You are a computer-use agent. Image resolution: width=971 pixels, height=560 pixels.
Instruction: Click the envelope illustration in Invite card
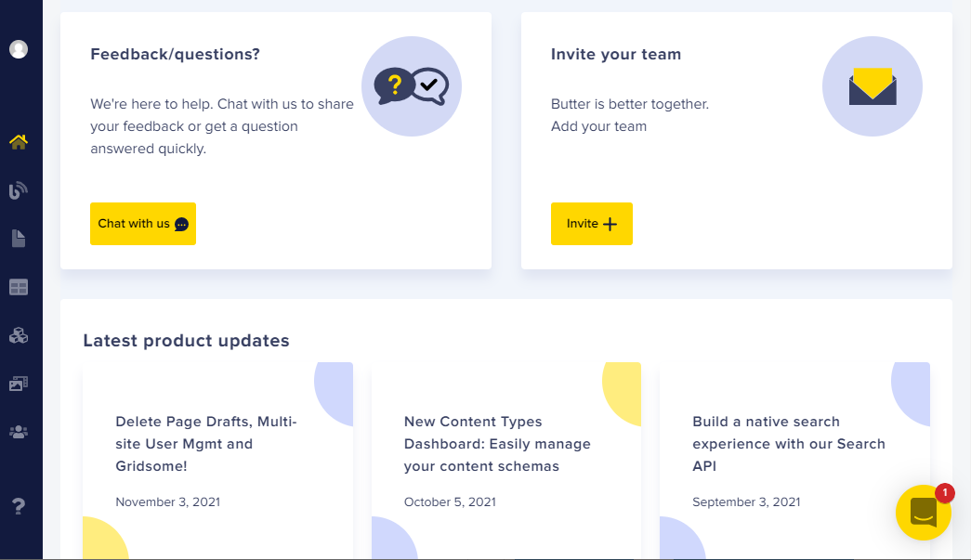click(x=872, y=86)
